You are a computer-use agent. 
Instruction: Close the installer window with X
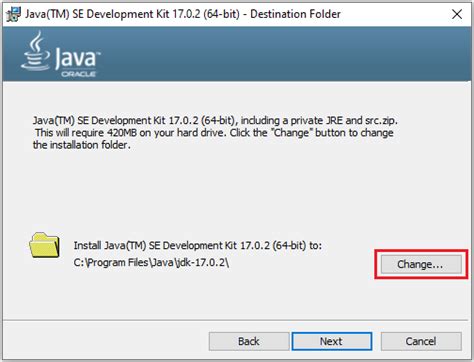[457, 14]
